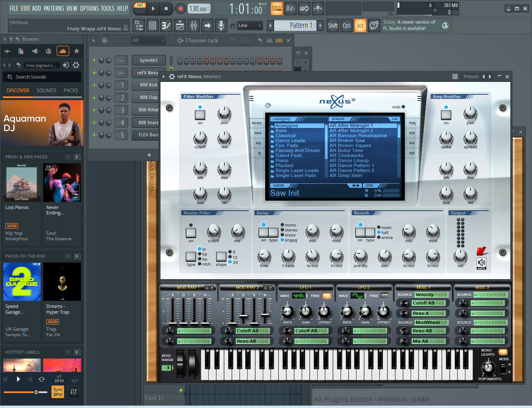Open reFX Nexus plugin gear settings
This screenshot has width=532, height=408.
coord(172,76)
